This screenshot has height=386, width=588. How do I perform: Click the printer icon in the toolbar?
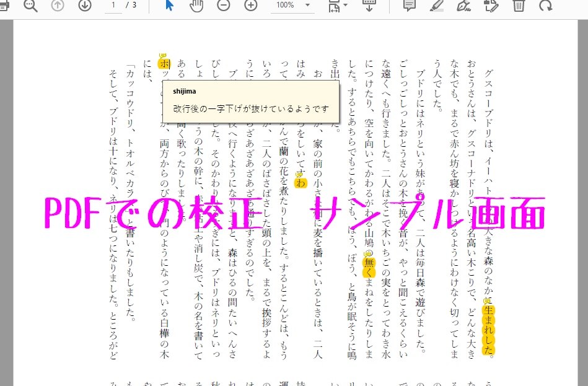click(4, 6)
